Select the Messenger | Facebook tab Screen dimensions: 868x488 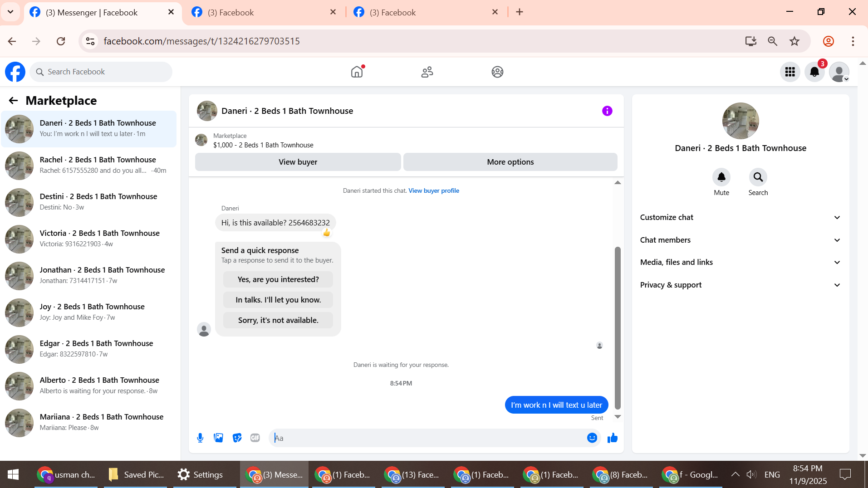click(102, 12)
